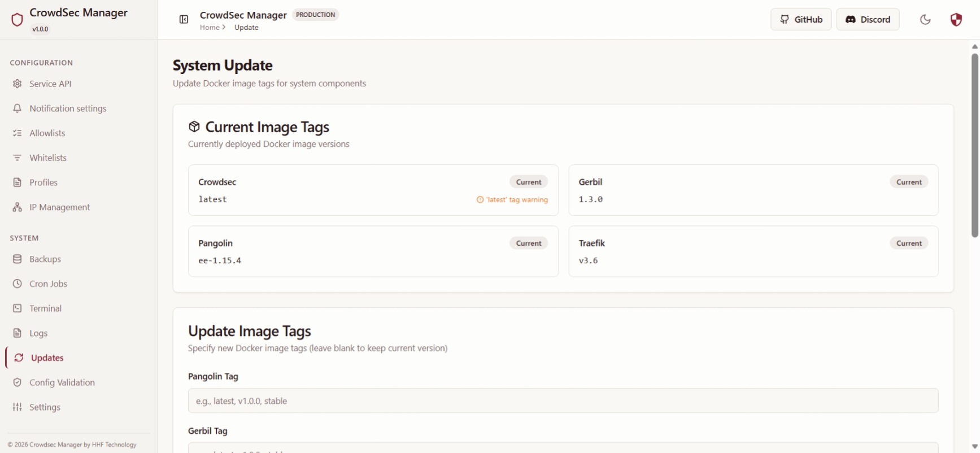980x453 pixels.
Task: Click the scrollbar down arrow
Action: (974, 446)
